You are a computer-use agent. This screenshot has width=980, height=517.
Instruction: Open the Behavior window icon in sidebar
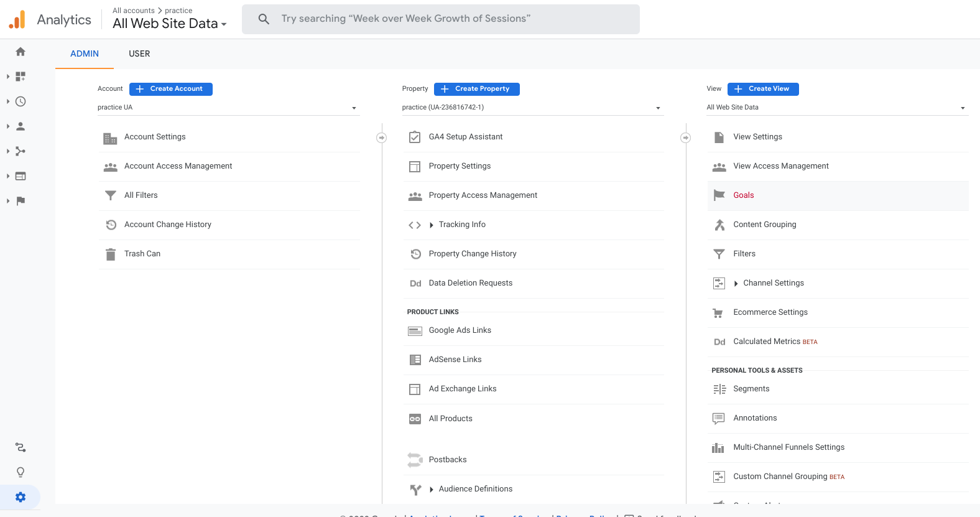[x=21, y=176]
